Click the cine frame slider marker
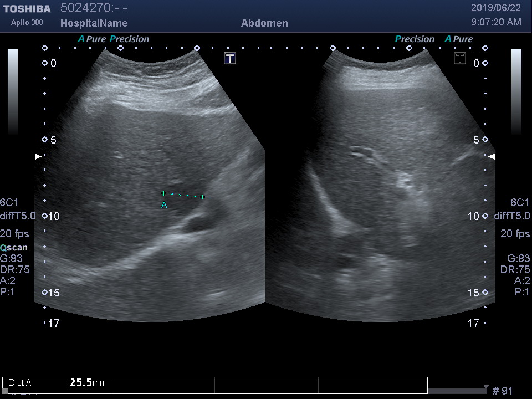Screen dimensions: 532x399 486,387
